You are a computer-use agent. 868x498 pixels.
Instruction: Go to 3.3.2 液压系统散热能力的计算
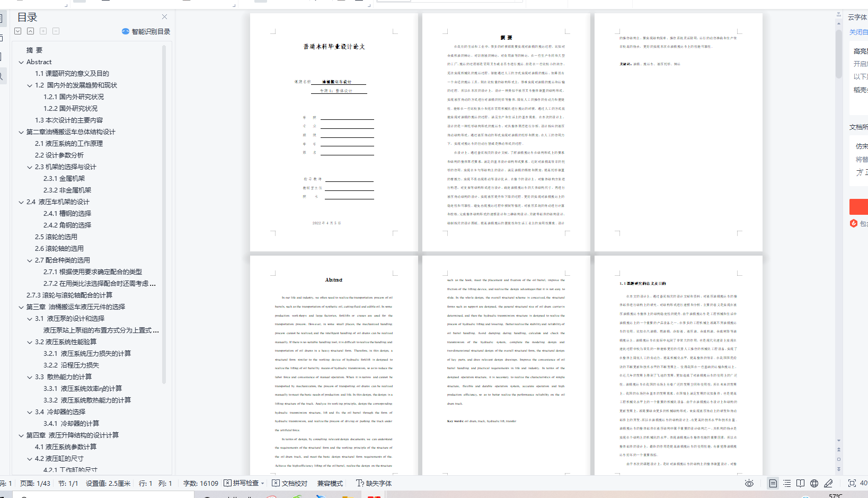87,400
